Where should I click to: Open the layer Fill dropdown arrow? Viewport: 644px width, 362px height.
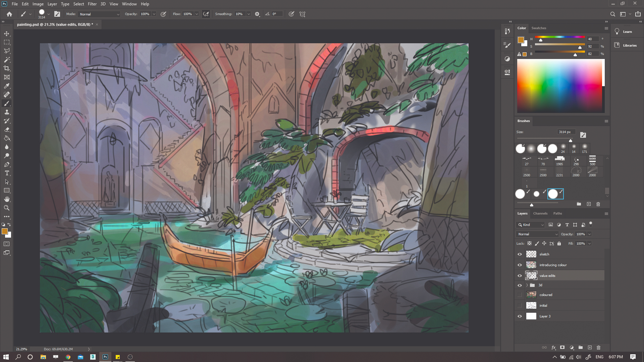coord(589,243)
